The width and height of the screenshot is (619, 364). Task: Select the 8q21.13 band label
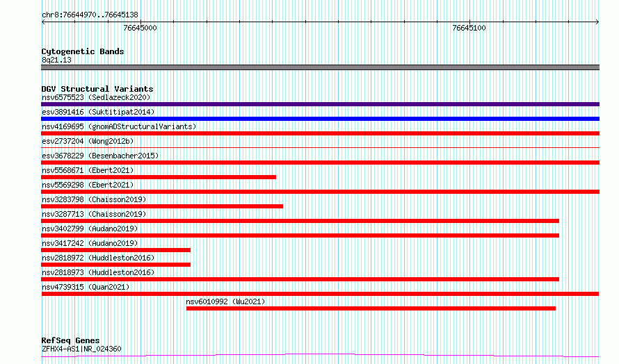click(56, 60)
